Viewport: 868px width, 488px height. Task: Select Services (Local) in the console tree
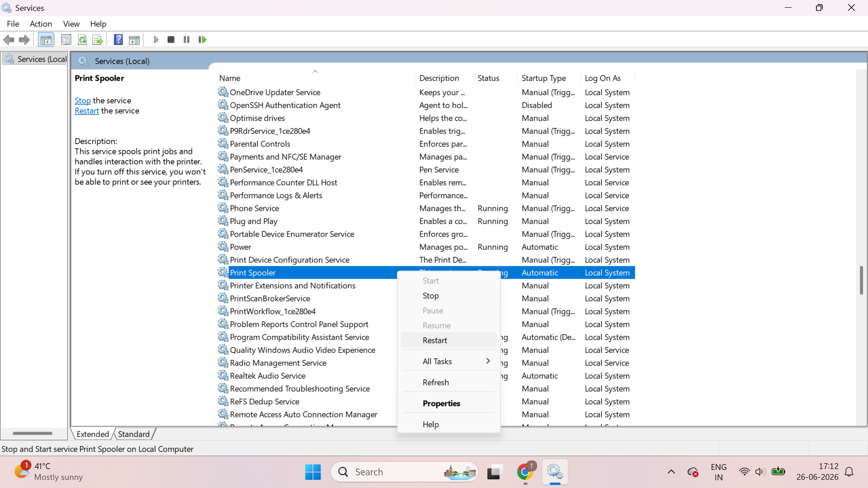coord(36,59)
